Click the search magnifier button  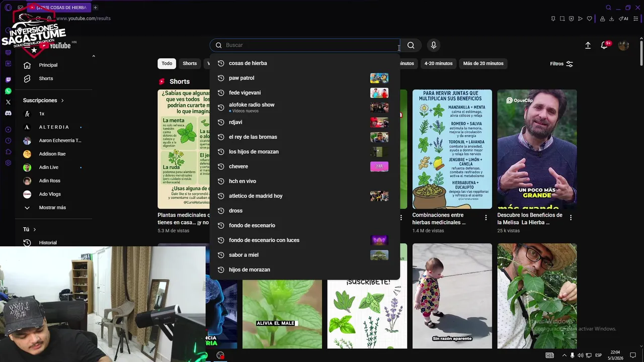[411, 45]
